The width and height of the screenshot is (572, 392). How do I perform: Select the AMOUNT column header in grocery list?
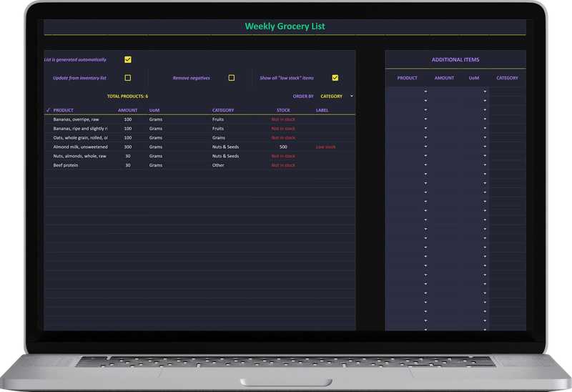pos(128,110)
